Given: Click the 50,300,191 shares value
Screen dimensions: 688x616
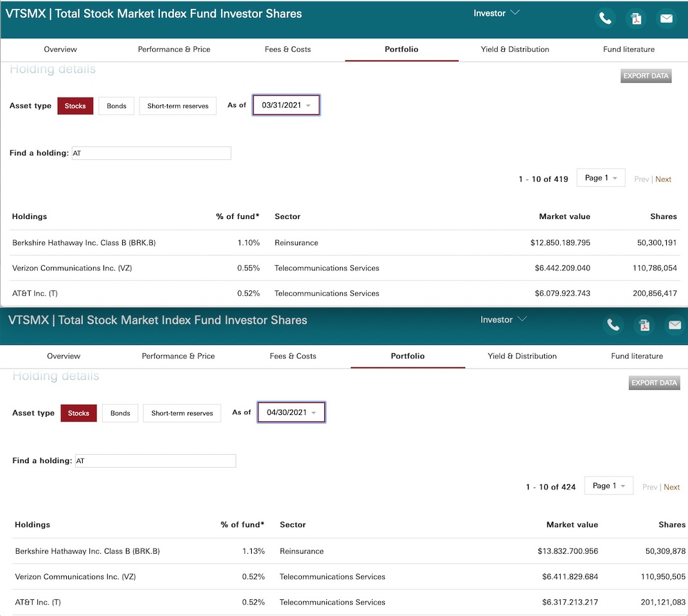Looking at the screenshot, I should (657, 243).
